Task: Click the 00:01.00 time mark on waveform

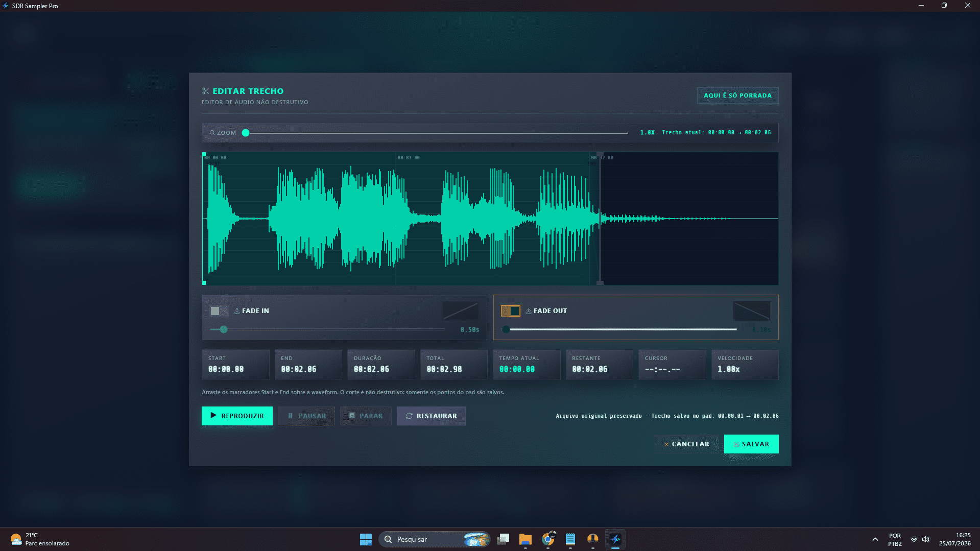Action: pos(409,158)
